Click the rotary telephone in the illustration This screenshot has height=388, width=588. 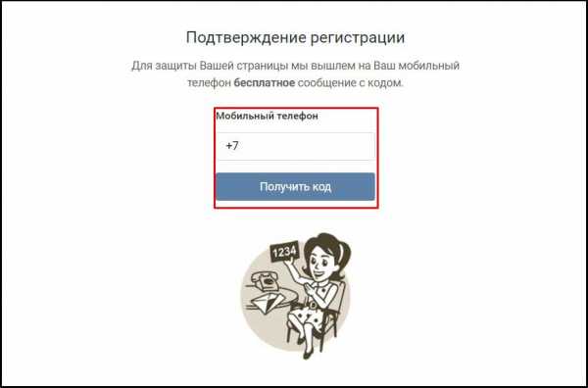[x=263, y=280]
